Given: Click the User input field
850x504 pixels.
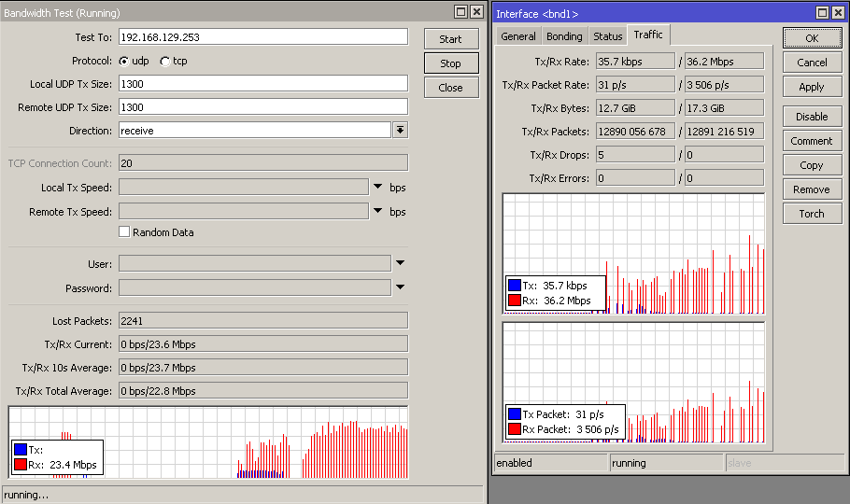Looking at the screenshot, I should click(254, 263).
